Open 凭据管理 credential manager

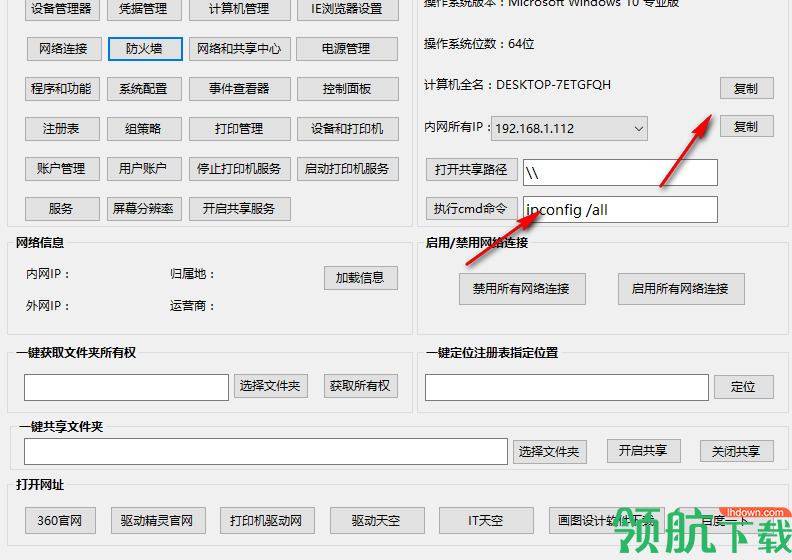(144, 9)
